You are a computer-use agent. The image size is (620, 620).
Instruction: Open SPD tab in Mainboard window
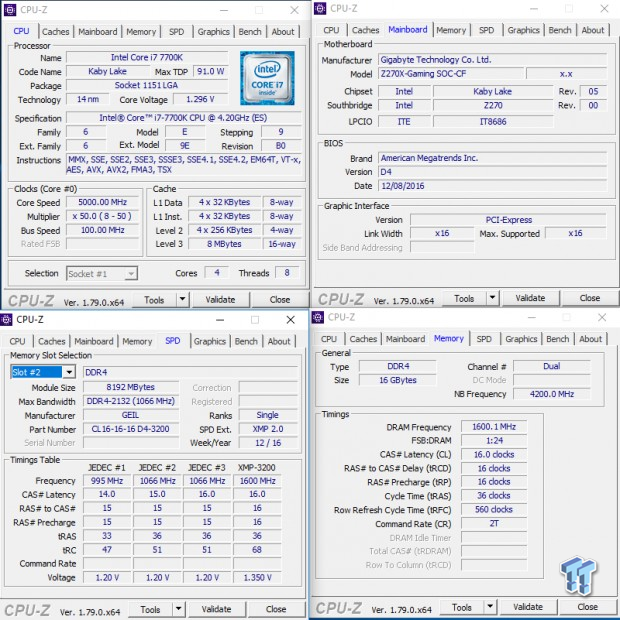click(486, 30)
